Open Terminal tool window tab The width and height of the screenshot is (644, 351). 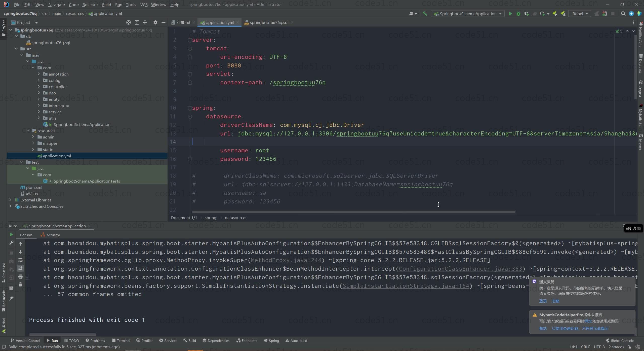click(x=121, y=340)
